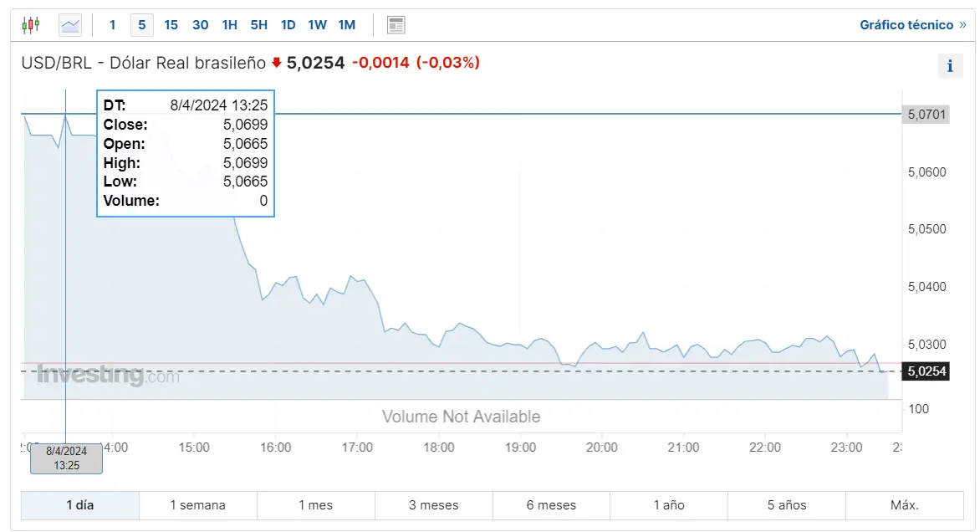
Task: View the 1 año range
Action: [669, 505]
